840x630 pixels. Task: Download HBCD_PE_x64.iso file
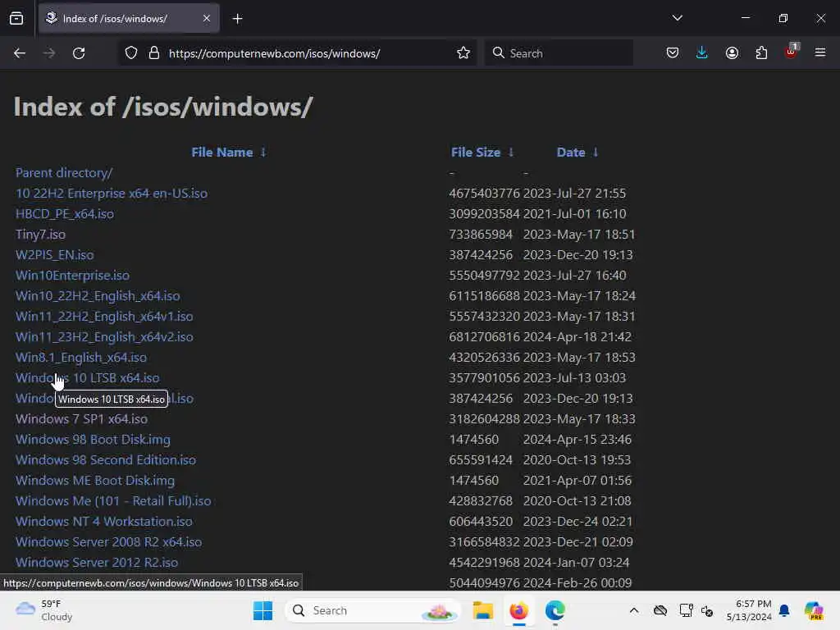[65, 214]
